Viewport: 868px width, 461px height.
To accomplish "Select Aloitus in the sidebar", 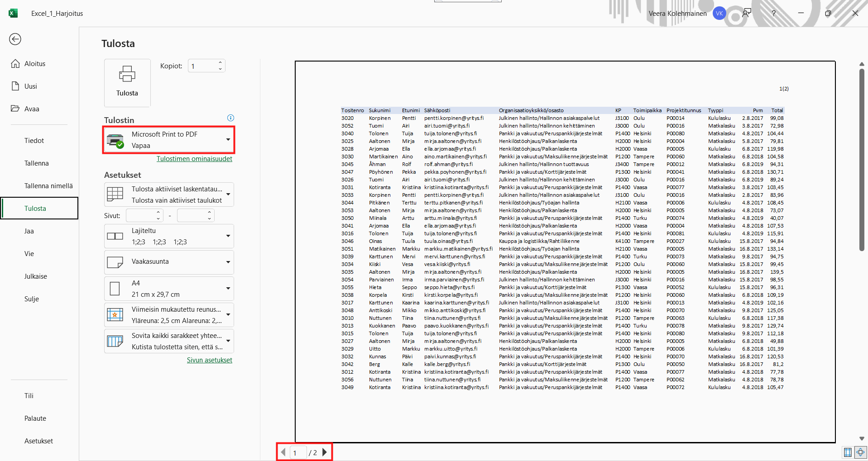I will tap(35, 64).
